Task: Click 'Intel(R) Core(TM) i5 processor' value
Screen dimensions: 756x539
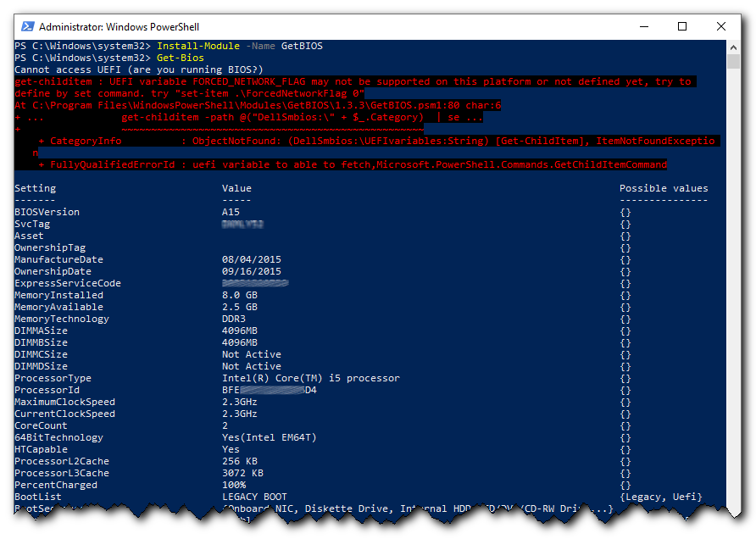Action: click(x=310, y=379)
